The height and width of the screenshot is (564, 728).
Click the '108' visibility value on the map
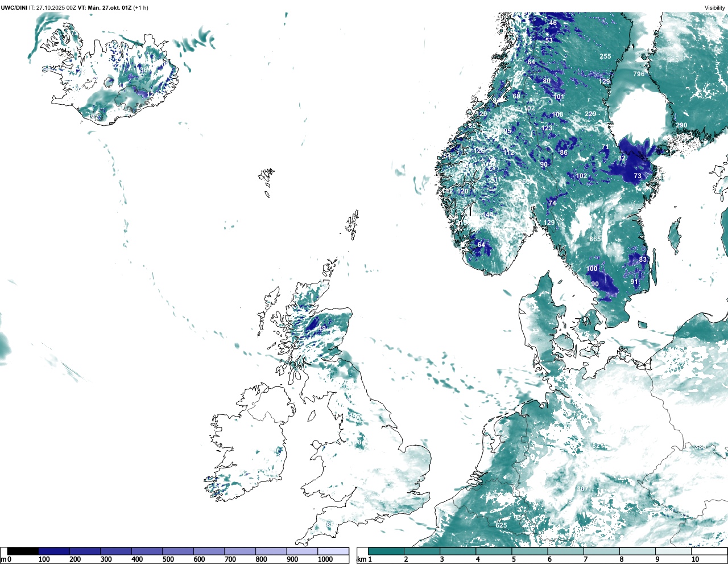557,114
